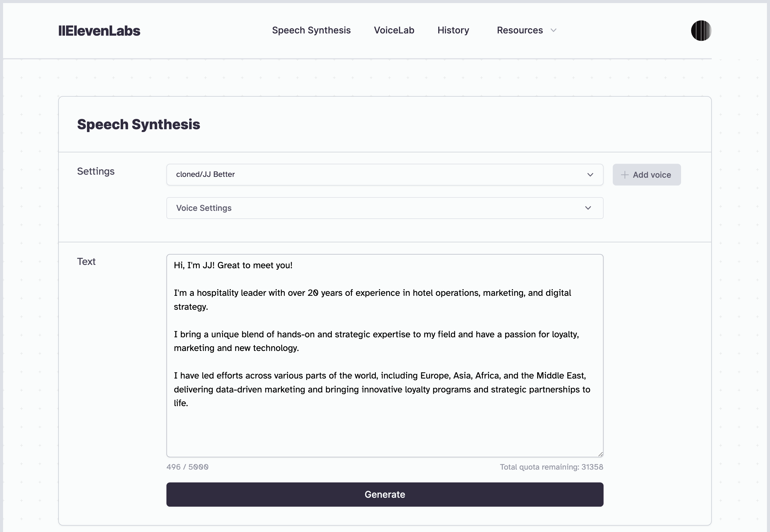Click the Generate button

click(385, 494)
